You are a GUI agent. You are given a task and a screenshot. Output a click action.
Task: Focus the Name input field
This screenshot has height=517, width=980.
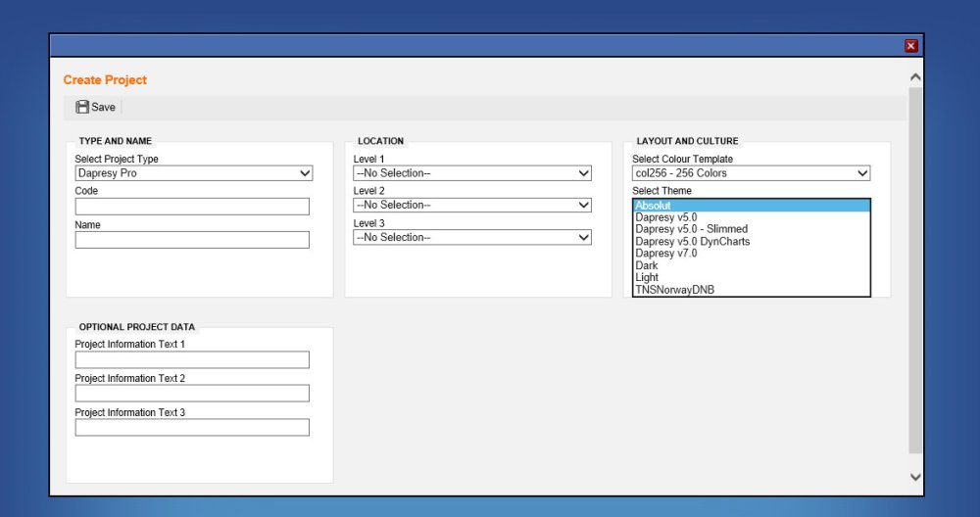tap(192, 240)
